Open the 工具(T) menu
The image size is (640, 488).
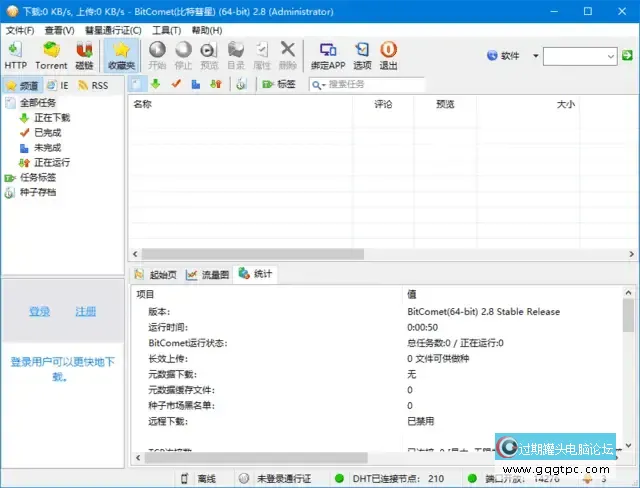167,31
